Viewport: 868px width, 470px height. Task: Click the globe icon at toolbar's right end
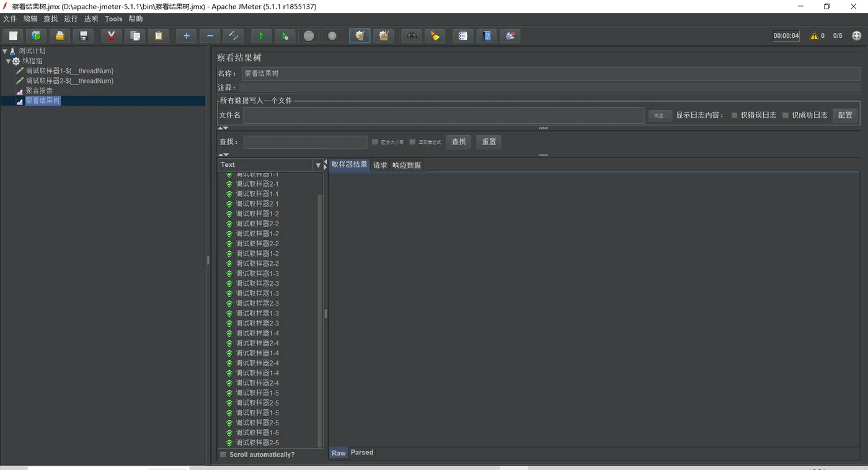point(857,36)
